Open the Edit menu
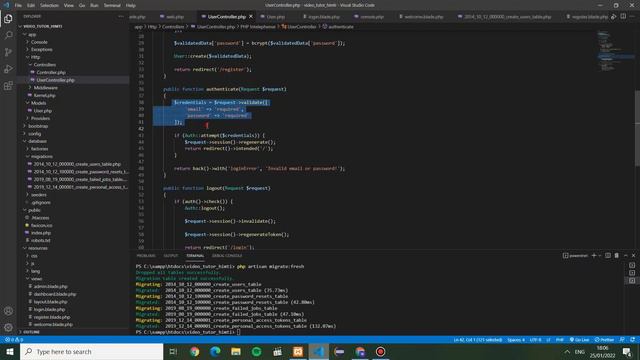This screenshot has width=640, height=360. coord(31,5)
